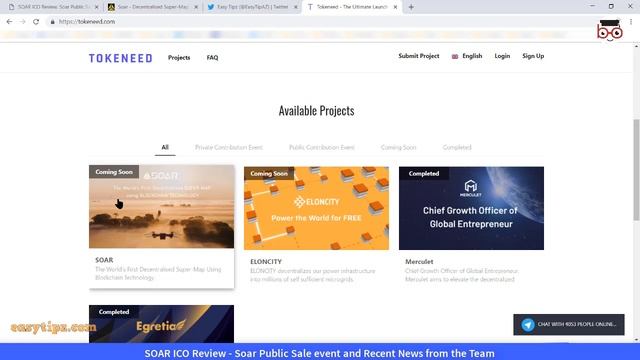Image resolution: width=640 pixels, height=360 pixels.
Task: Select the Completed filter tab
Action: pyautogui.click(x=457, y=147)
